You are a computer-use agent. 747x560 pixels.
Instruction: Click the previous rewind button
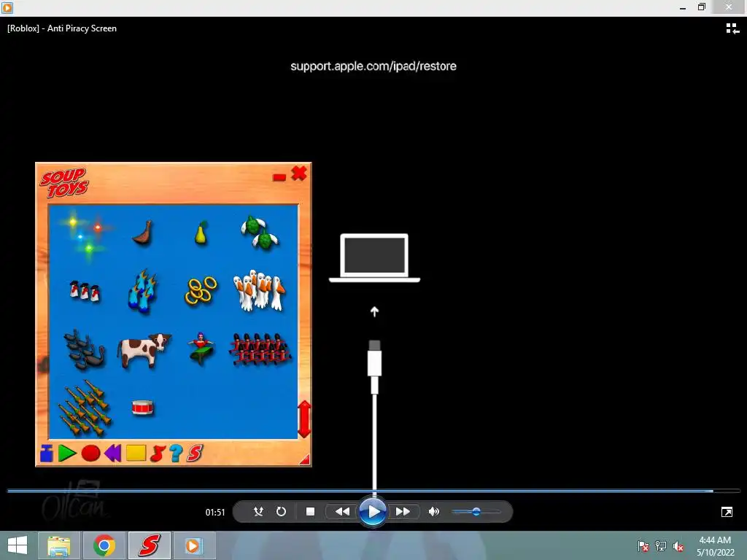(341, 511)
